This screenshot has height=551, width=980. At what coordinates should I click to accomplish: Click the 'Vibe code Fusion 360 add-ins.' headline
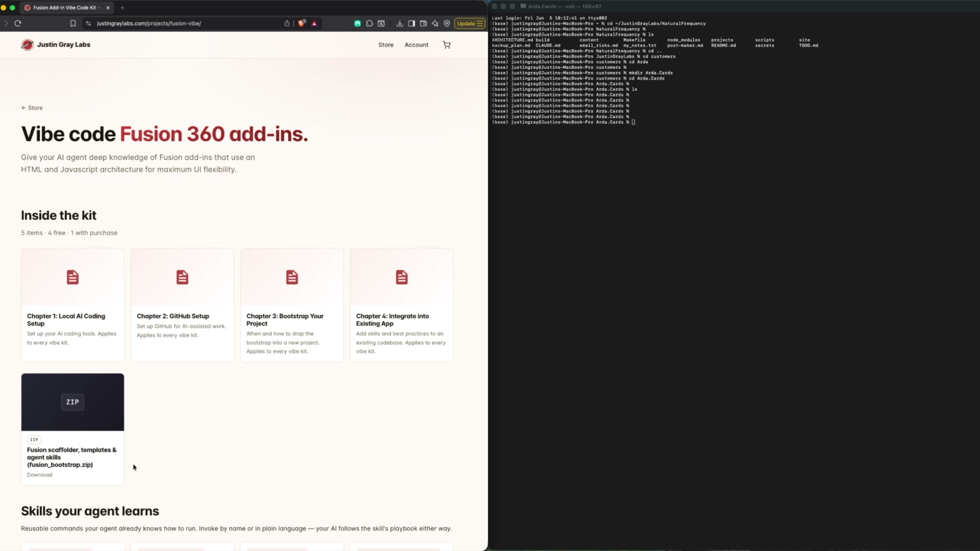[164, 134]
